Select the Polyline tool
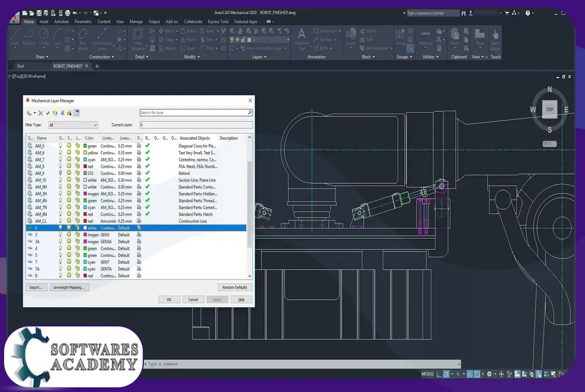The image size is (585, 392). coord(29,37)
